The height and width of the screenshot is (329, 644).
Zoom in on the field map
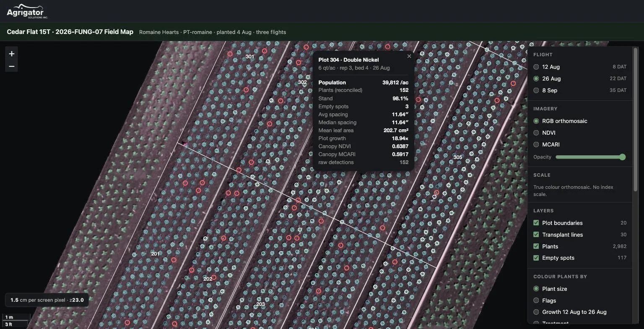(12, 54)
